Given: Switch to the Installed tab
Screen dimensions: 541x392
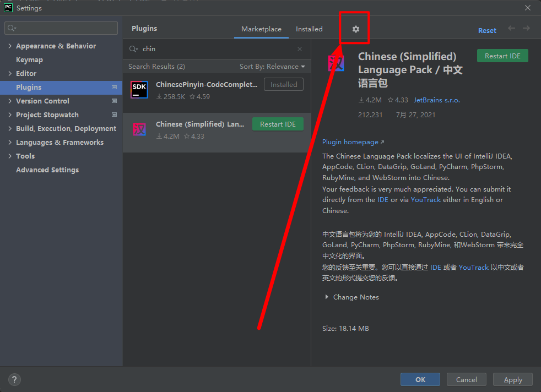Looking at the screenshot, I should tap(309, 29).
